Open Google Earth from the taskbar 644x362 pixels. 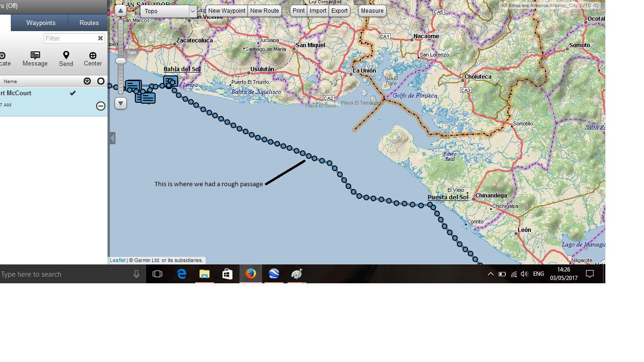pyautogui.click(x=274, y=274)
